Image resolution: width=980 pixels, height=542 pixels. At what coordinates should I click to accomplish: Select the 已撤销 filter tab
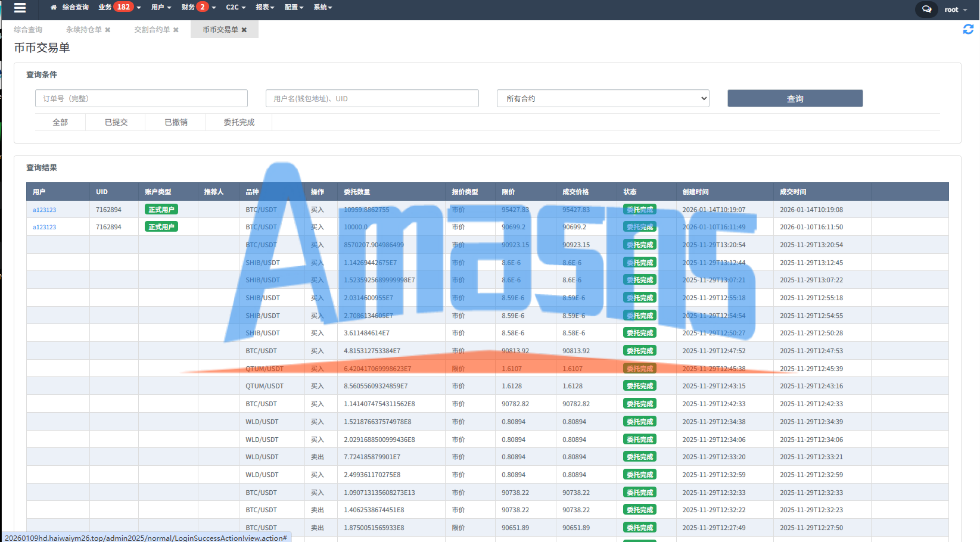click(176, 122)
